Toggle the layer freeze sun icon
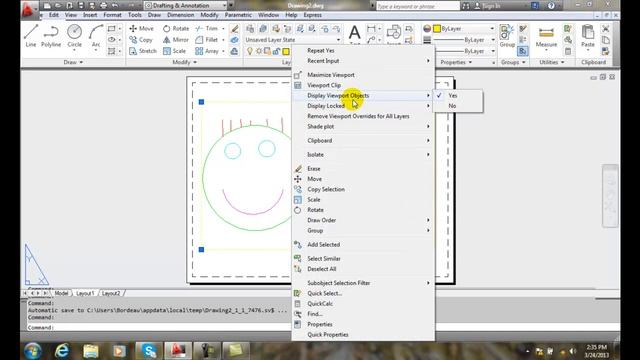This screenshot has height=360, width=640. 259,51
